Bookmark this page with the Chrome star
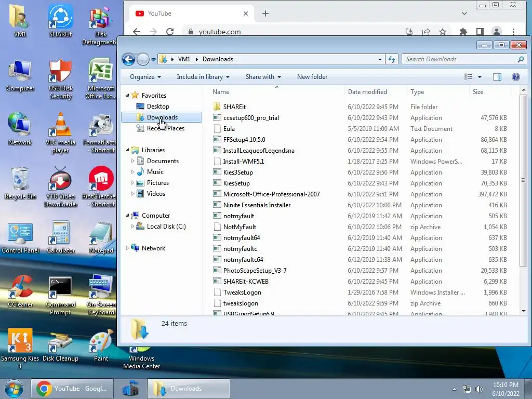Screen dimensions: 532x399 443,32
